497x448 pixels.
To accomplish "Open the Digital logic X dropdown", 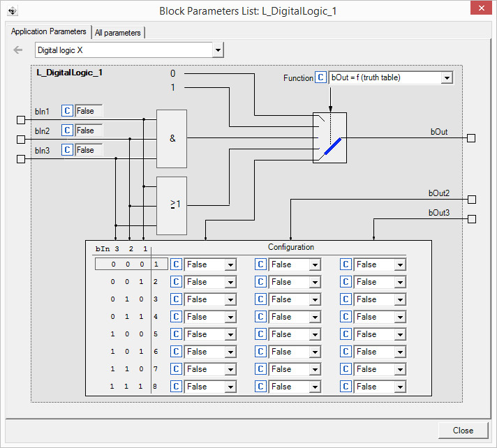I will pos(218,50).
